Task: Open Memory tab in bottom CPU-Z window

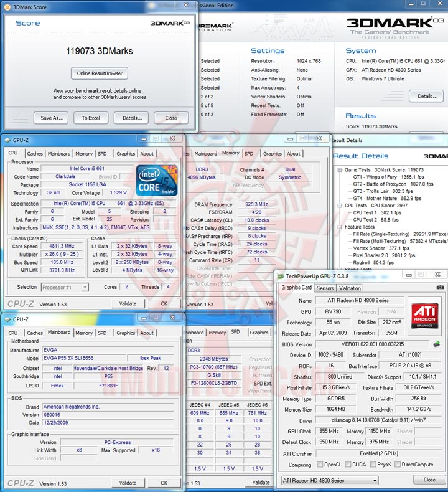Action: click(x=84, y=333)
